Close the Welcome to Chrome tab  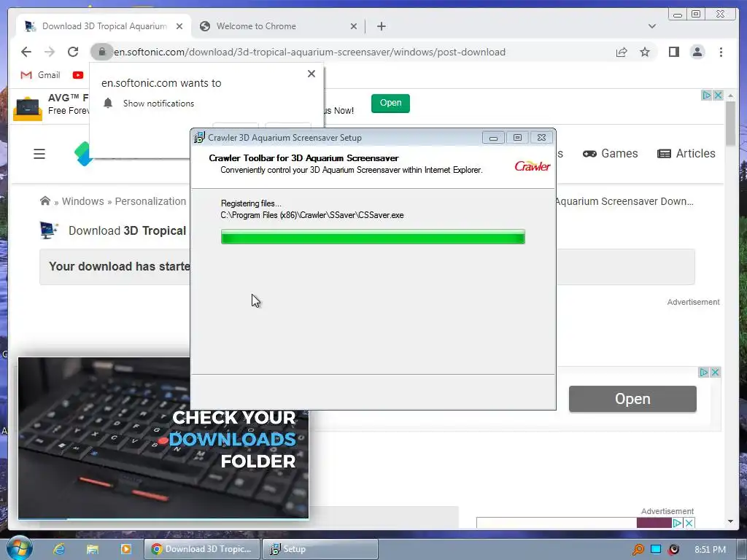(354, 26)
